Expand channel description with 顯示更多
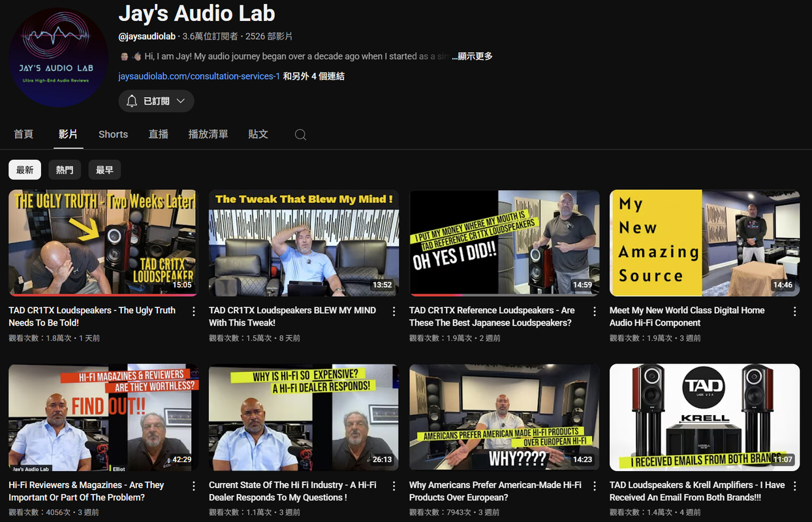 [x=473, y=56]
